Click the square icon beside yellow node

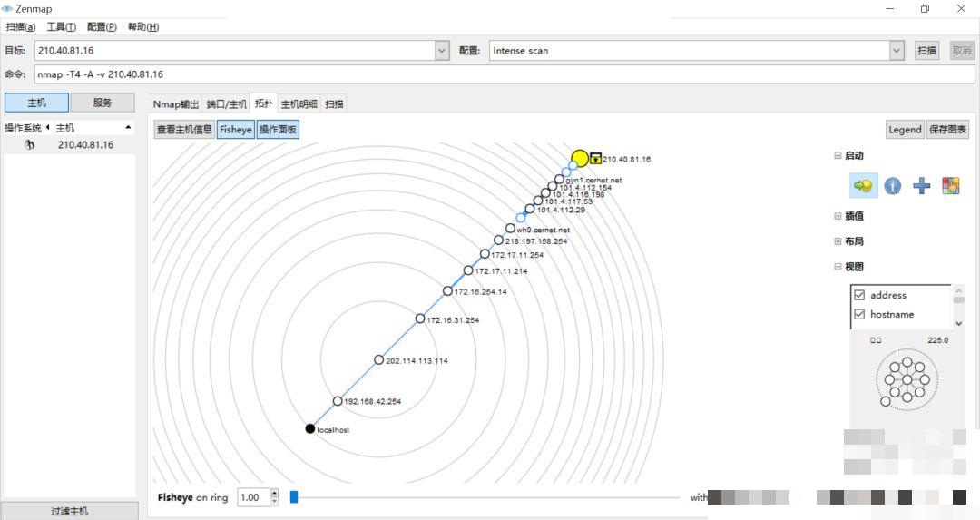tap(595, 159)
